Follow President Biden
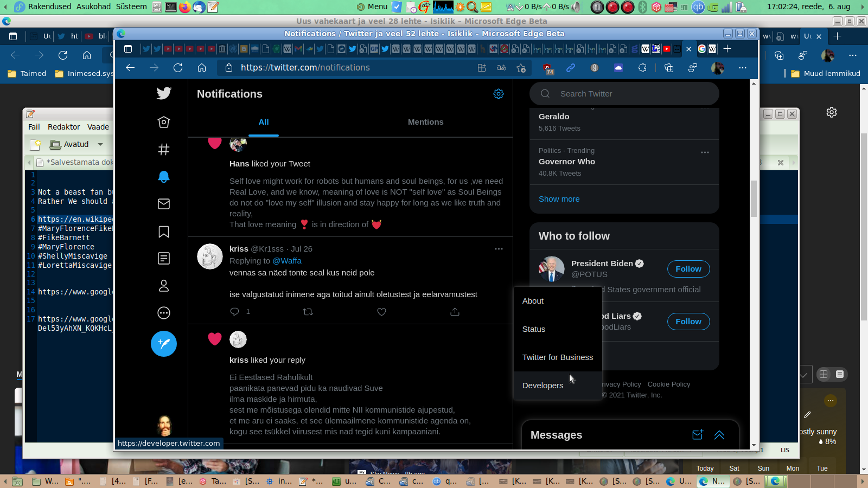Viewport: 868px width, 488px height. (688, 269)
